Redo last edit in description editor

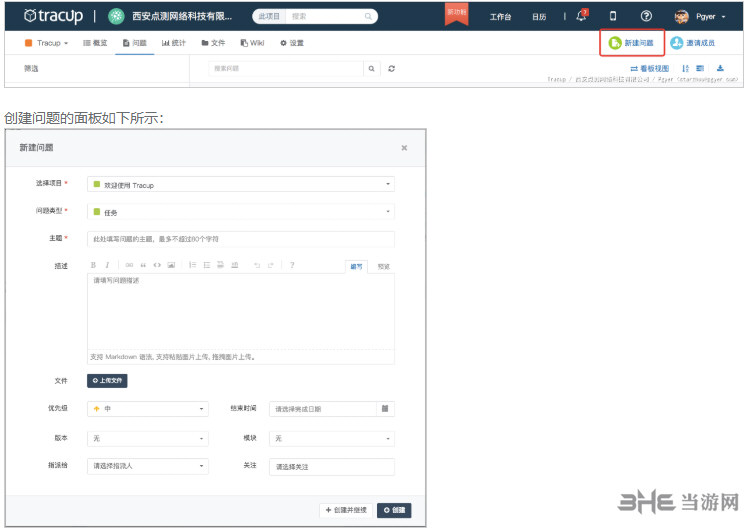coord(271,265)
